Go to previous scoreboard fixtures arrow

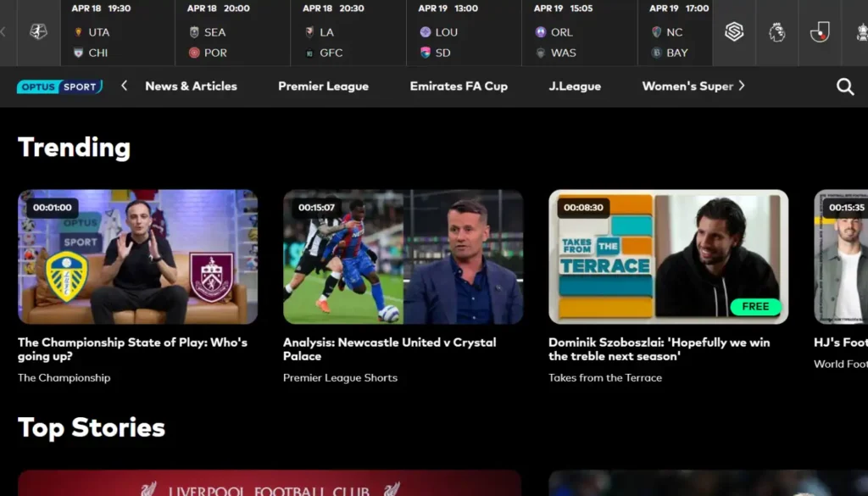[4, 32]
